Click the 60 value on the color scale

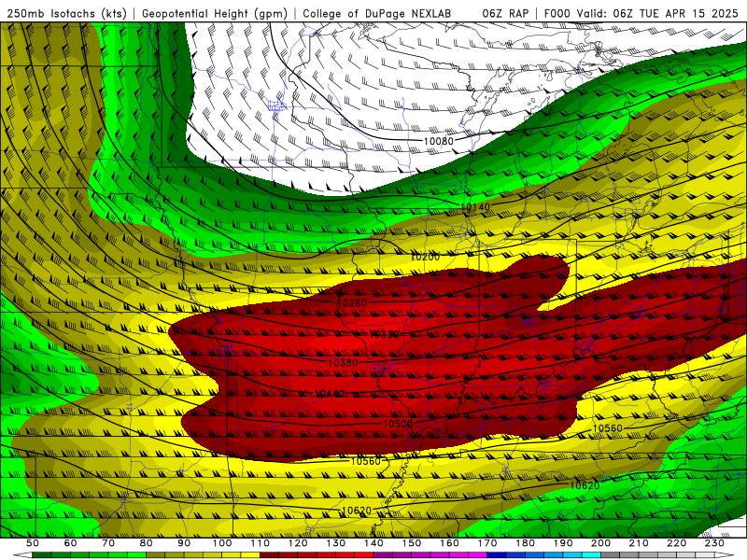point(70,543)
